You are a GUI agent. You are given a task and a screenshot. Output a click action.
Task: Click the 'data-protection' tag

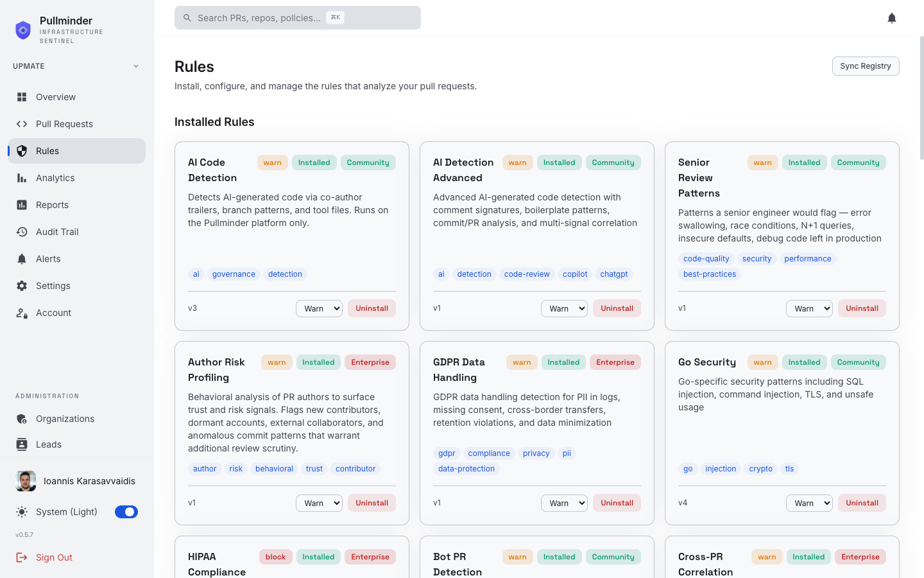coord(466,469)
